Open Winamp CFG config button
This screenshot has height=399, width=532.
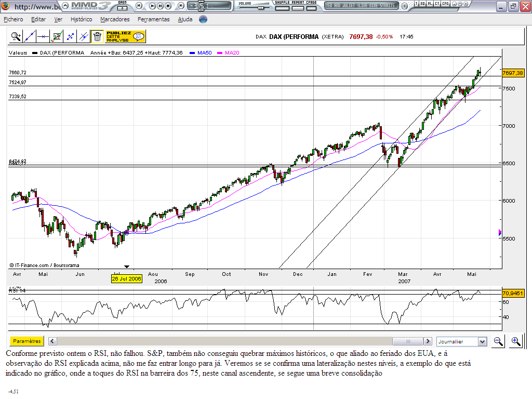click(x=445, y=4)
